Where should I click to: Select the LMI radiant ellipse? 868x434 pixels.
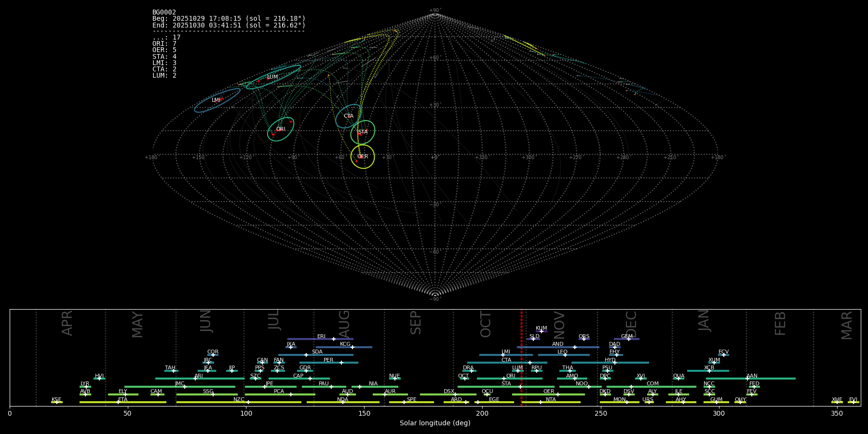click(217, 100)
